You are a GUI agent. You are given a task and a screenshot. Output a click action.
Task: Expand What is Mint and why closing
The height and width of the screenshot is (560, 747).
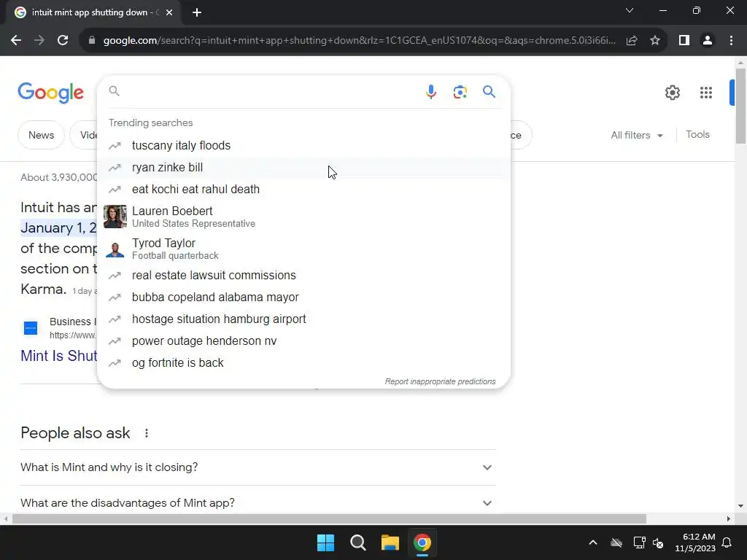[x=258, y=467]
